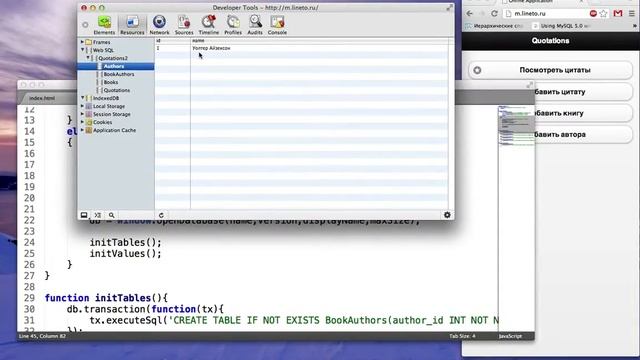This screenshot has width=640, height=360.
Task: Open the 'Using MySQL 5.0' bookmark
Action: click(562, 26)
